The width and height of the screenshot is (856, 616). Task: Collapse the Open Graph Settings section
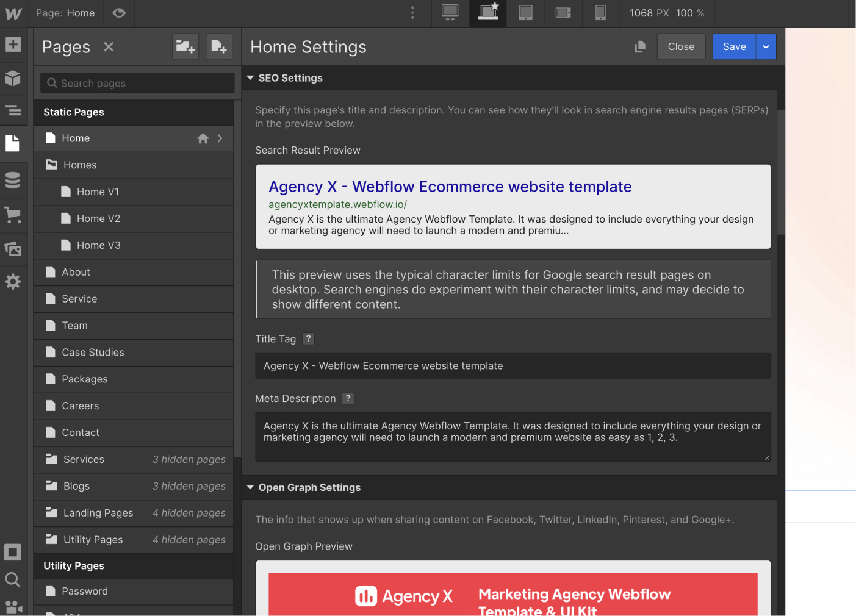(x=250, y=487)
